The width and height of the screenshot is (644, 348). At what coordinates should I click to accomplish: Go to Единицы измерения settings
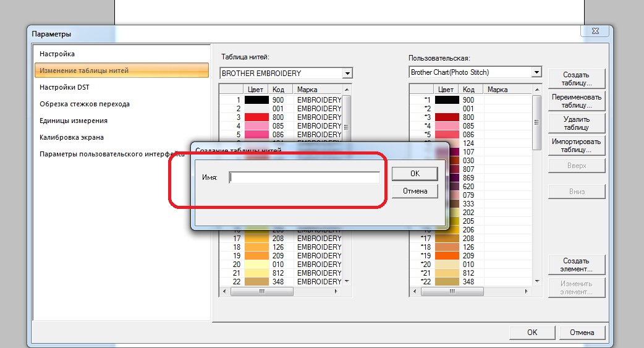click(74, 121)
